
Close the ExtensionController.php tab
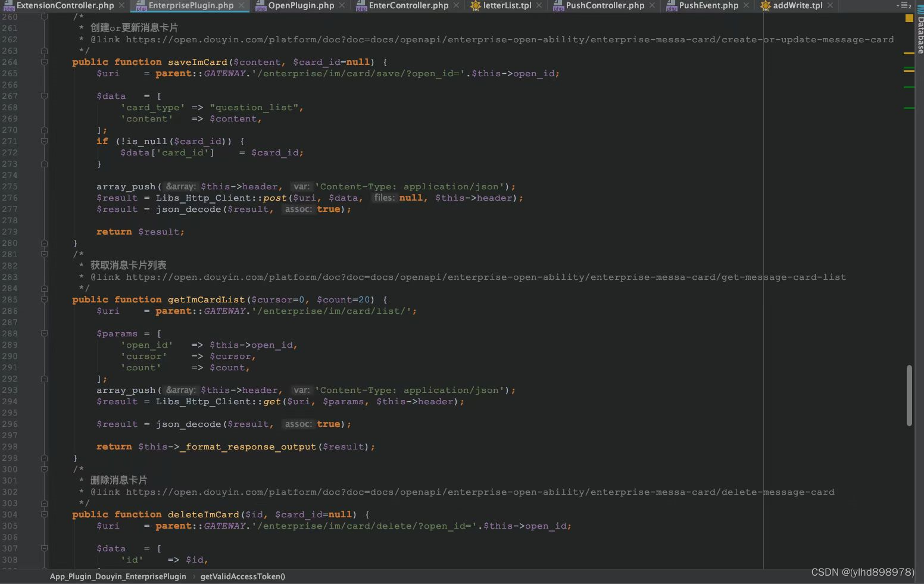tap(121, 5)
